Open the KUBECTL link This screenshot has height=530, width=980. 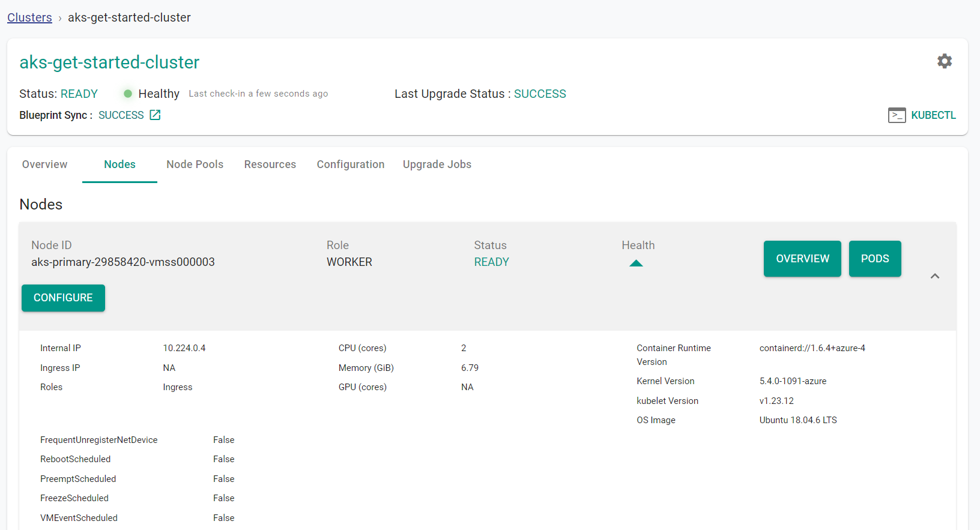coord(933,115)
